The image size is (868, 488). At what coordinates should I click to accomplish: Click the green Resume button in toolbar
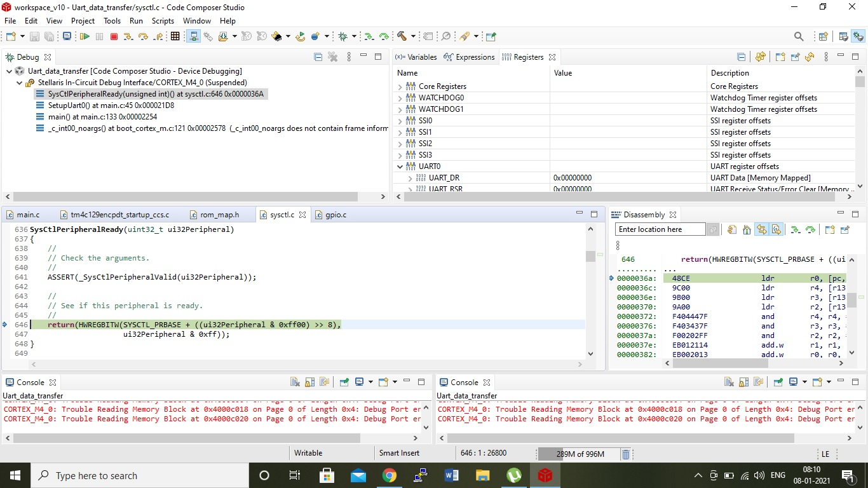(x=85, y=37)
